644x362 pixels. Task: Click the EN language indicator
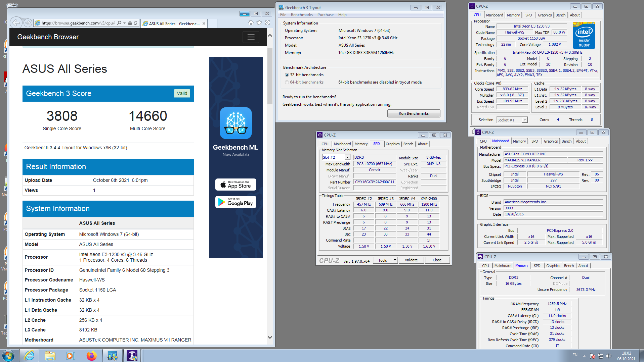(575, 355)
